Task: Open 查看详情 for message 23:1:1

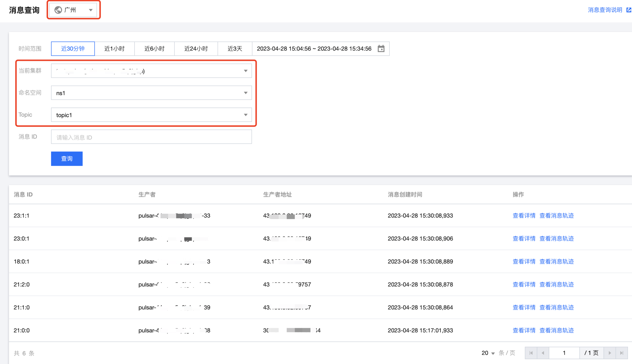Action: point(524,216)
